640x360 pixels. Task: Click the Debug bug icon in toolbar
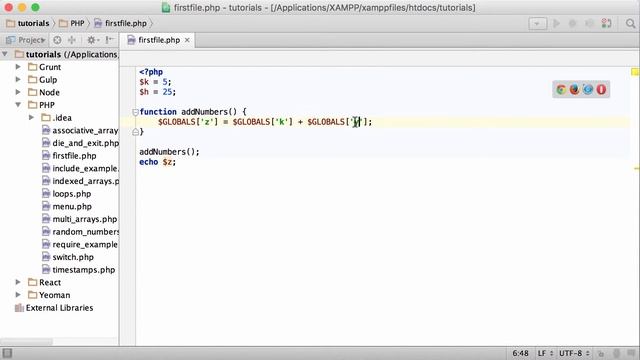573,24
